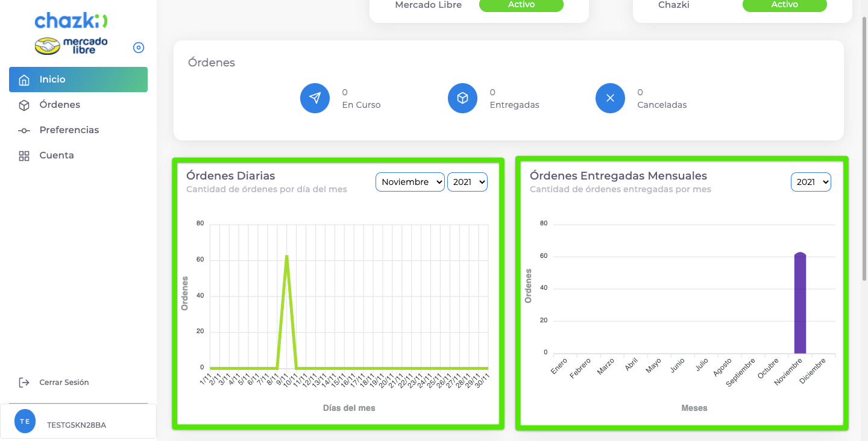
Task: Open the Noviembre month dropdown
Action: pos(410,182)
